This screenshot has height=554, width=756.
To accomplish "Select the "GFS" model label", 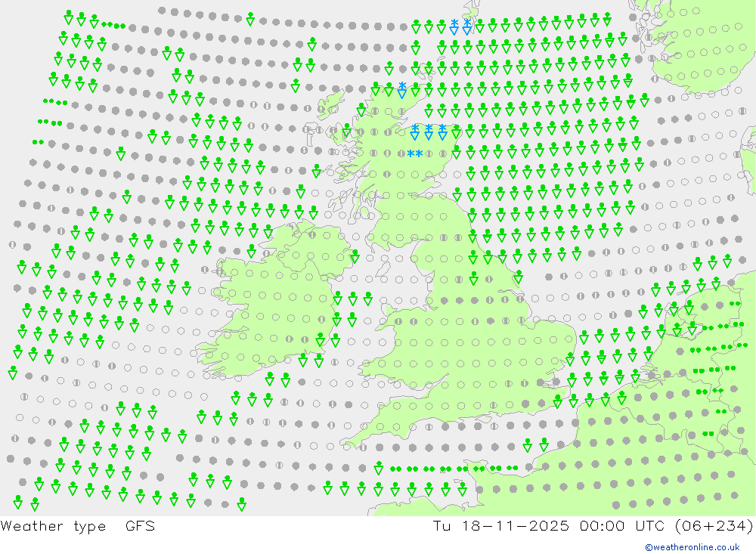I will point(140,525).
